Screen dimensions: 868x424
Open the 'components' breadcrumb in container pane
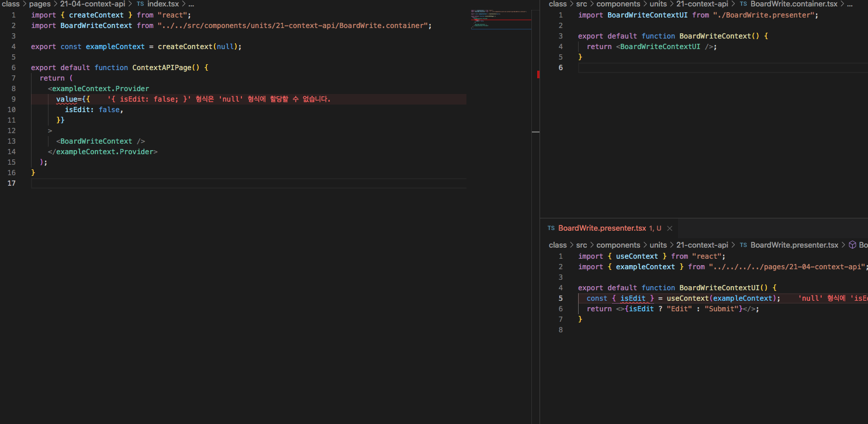(x=618, y=4)
